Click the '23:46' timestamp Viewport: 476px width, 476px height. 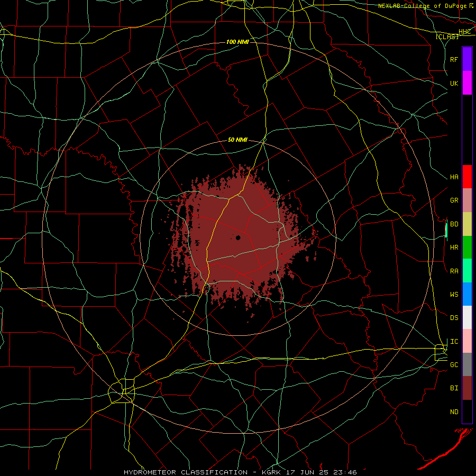(x=344, y=472)
